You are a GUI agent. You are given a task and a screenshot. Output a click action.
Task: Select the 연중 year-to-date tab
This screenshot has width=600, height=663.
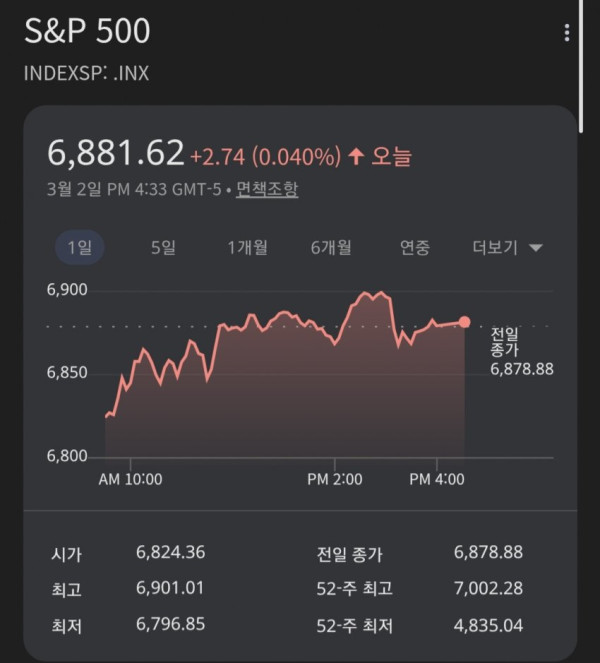(415, 248)
